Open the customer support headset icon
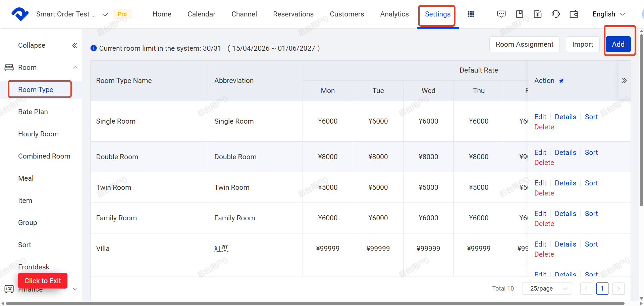Viewport: 644px width, 306px height. pos(556,14)
